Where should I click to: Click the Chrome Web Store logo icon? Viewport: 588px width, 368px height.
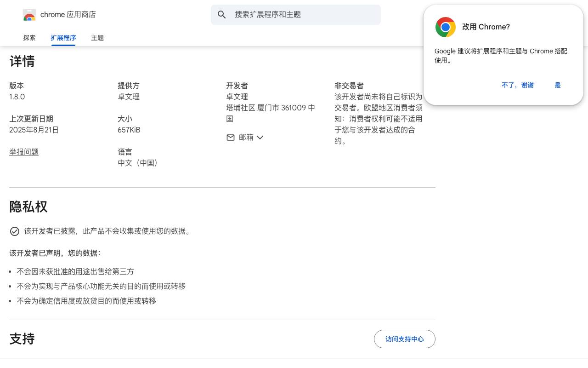pyautogui.click(x=29, y=15)
